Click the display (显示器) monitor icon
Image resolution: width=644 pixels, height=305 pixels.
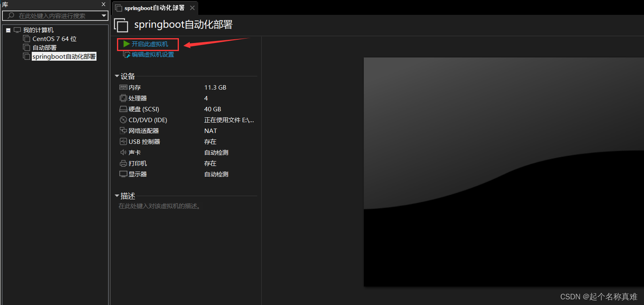[123, 174]
